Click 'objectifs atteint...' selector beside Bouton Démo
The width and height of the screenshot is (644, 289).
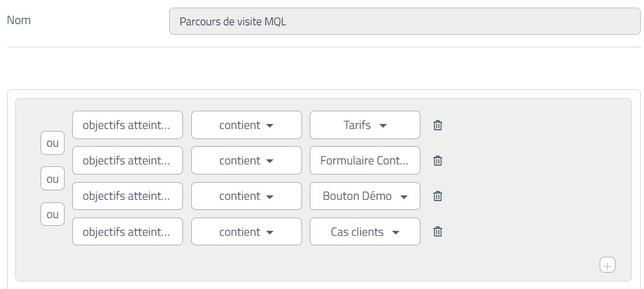coord(127,197)
